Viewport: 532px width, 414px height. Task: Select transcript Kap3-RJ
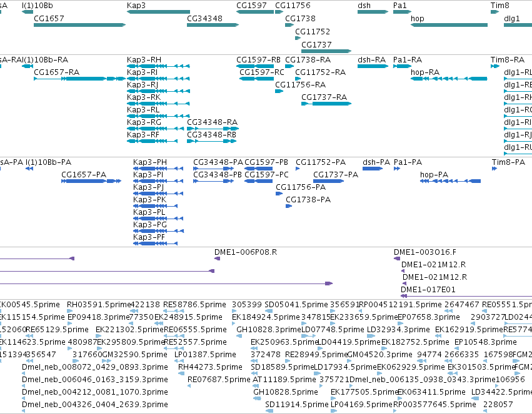(x=143, y=85)
